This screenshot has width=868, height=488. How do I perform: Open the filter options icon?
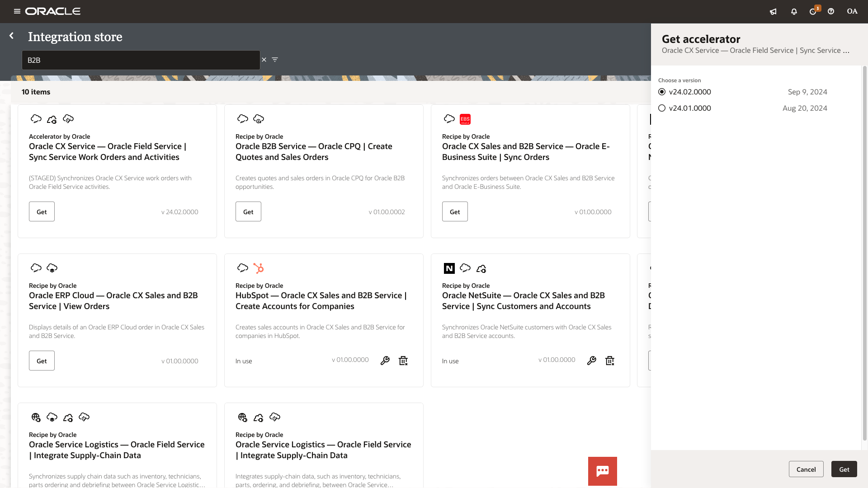(275, 60)
